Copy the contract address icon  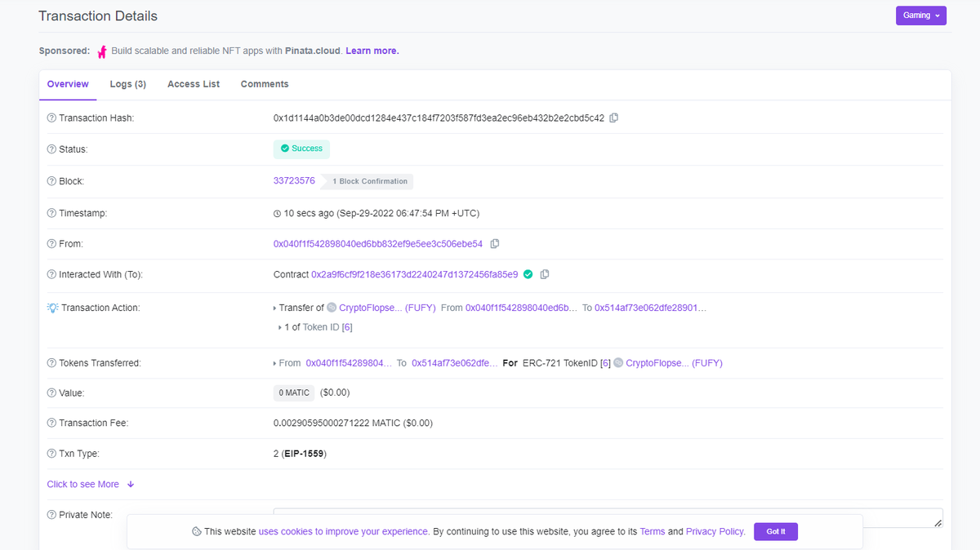click(545, 274)
